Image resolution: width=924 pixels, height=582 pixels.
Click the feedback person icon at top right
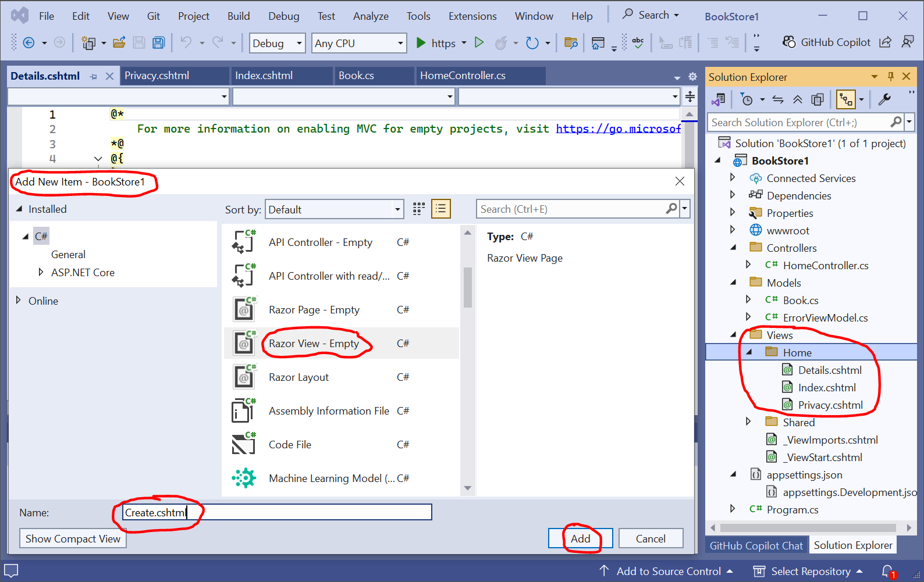pos(907,42)
